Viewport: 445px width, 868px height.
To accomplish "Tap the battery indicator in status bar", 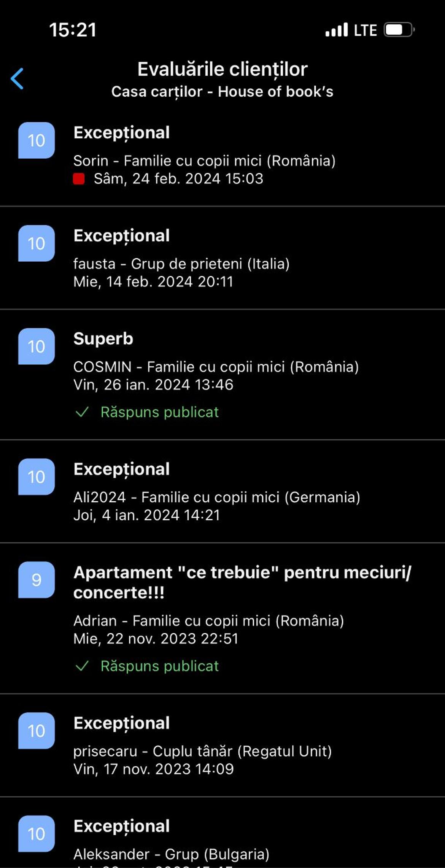I will tap(399, 30).
